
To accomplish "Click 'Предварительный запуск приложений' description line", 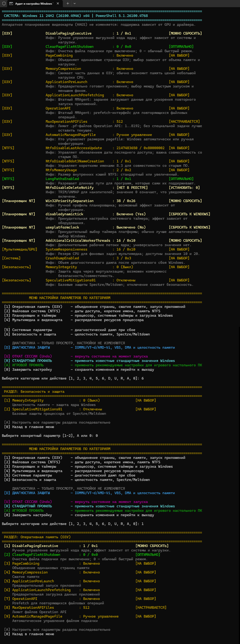I will 47,586.
